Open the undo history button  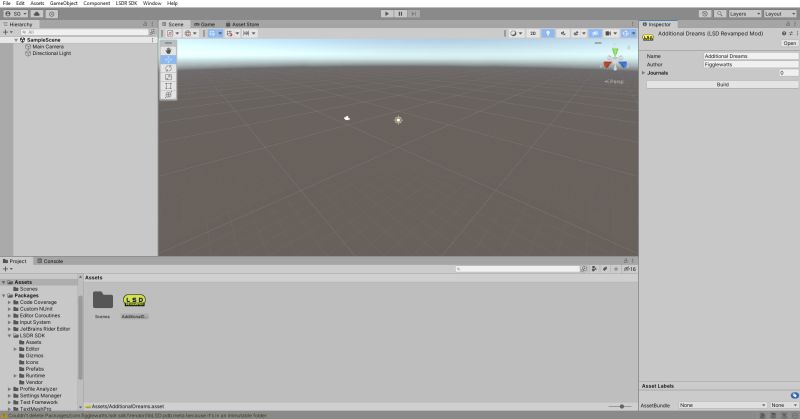tap(705, 14)
